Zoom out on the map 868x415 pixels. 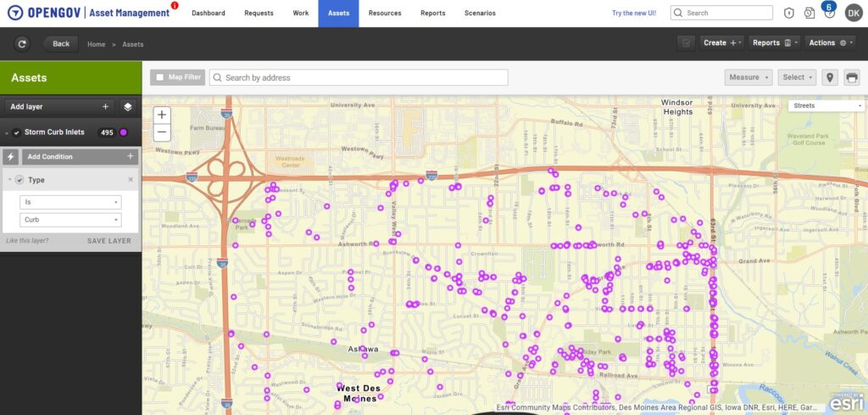pyautogui.click(x=162, y=132)
